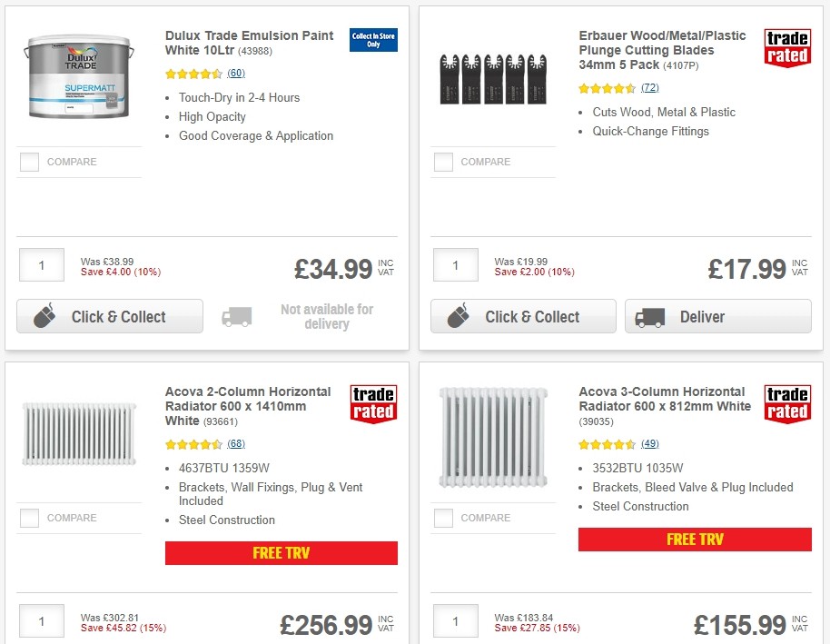Viewport: 830px width, 644px height.
Task: Click the Trade Rated badge on Acova 2-Column radiator
Action: pyautogui.click(x=373, y=402)
